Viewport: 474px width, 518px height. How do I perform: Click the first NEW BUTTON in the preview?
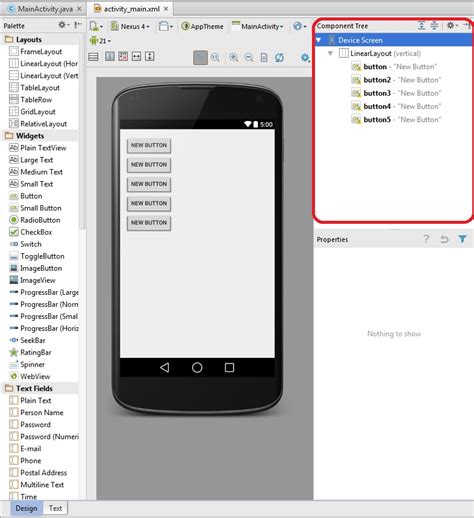[x=149, y=146]
